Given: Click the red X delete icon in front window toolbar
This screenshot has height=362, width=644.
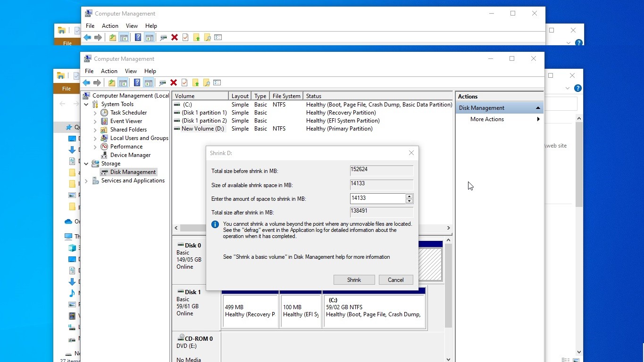Looking at the screenshot, I should coord(174,83).
